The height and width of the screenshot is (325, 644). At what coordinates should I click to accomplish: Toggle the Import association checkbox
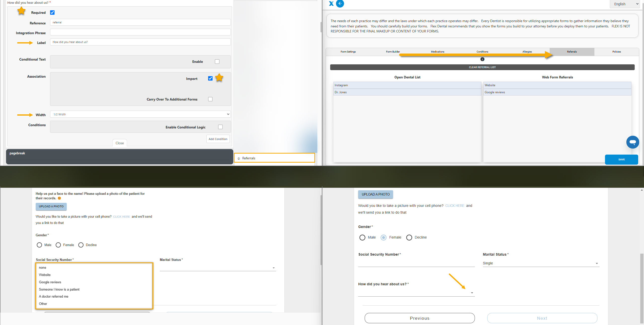(210, 78)
